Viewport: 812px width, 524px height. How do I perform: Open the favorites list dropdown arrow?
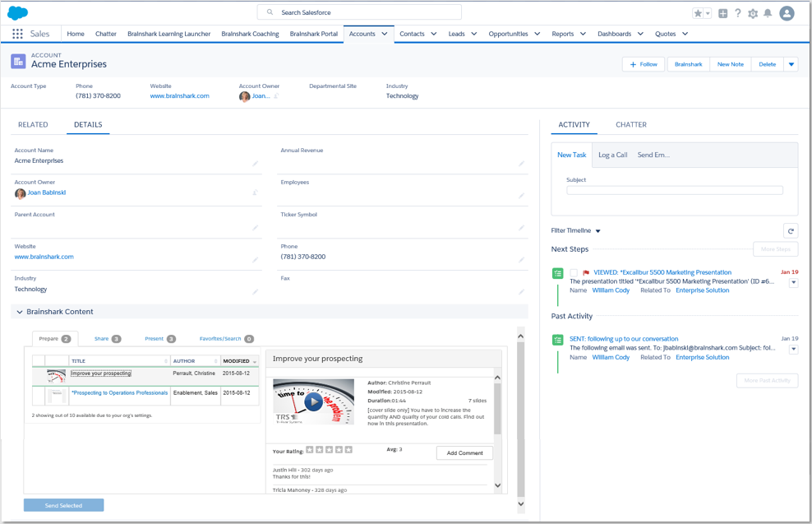pyautogui.click(x=708, y=13)
